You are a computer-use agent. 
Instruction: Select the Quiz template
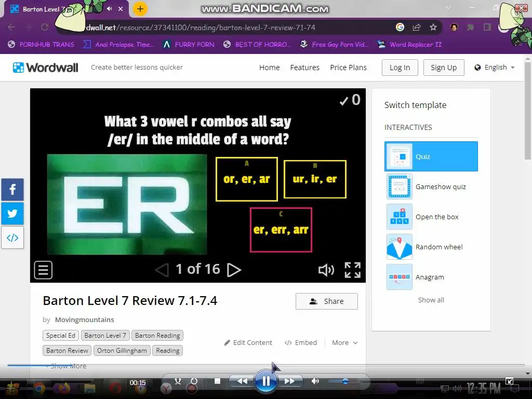[431, 156]
